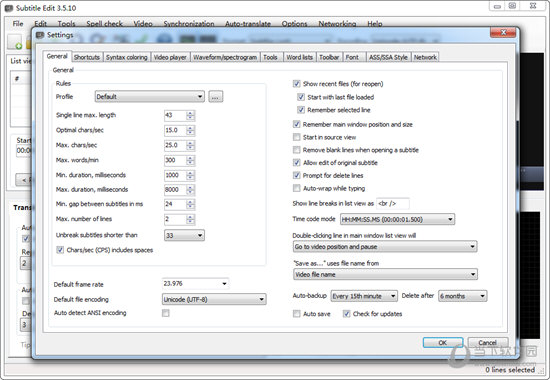
Task: Enable Auto-wrap while typing
Action: pyautogui.click(x=297, y=188)
